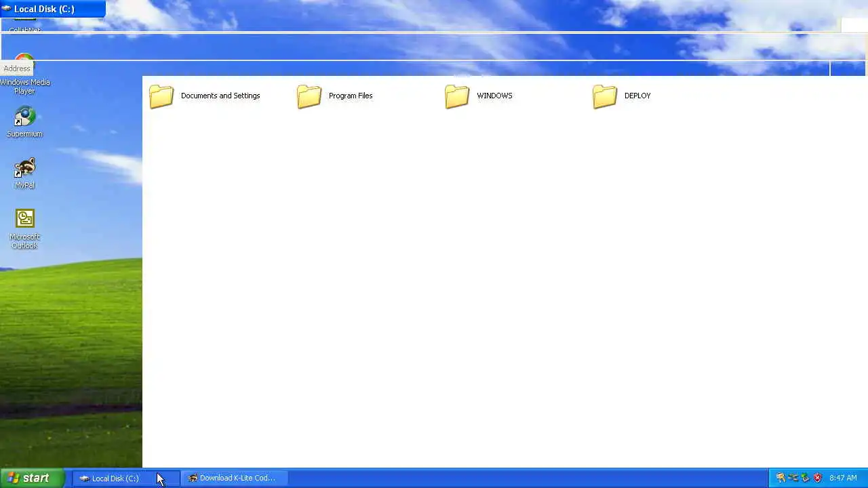This screenshot has height=488, width=868.
Task: Click the keys icon in system tray
Action: (781, 478)
